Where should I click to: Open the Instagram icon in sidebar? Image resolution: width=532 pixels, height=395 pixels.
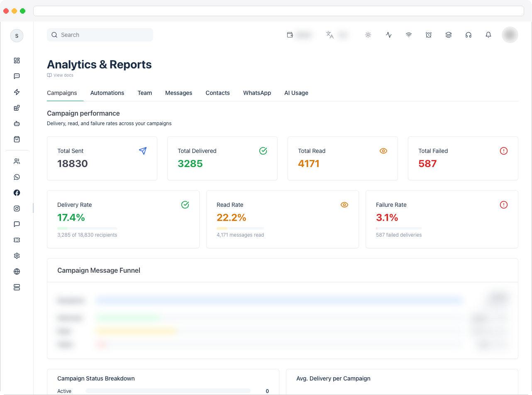[17, 208]
